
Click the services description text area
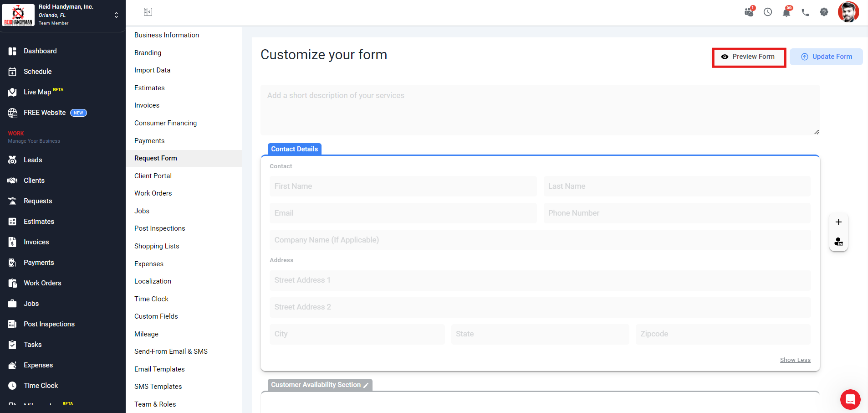(540, 110)
